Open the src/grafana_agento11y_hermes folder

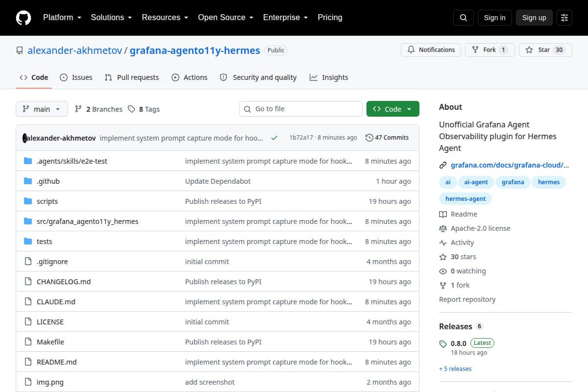coord(88,221)
